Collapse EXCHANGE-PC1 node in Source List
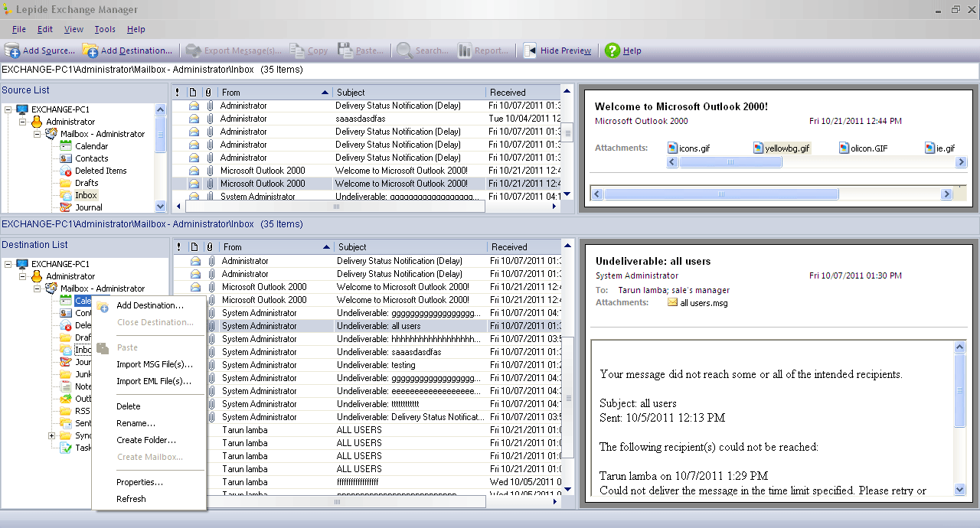This screenshot has height=528, width=980. (8, 109)
